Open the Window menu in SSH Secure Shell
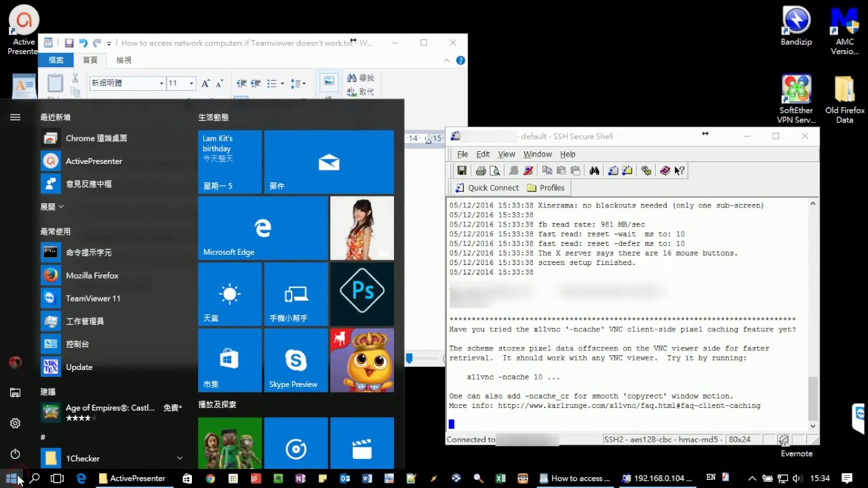The width and height of the screenshot is (868, 488). (x=538, y=154)
